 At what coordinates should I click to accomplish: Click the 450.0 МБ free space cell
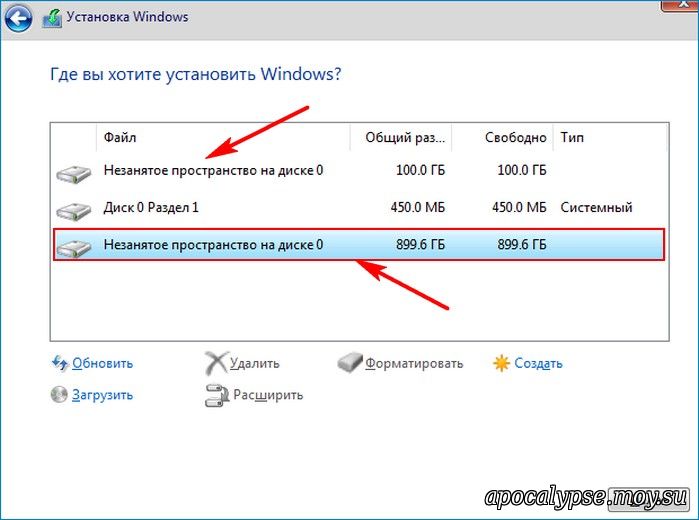pyautogui.click(x=519, y=207)
